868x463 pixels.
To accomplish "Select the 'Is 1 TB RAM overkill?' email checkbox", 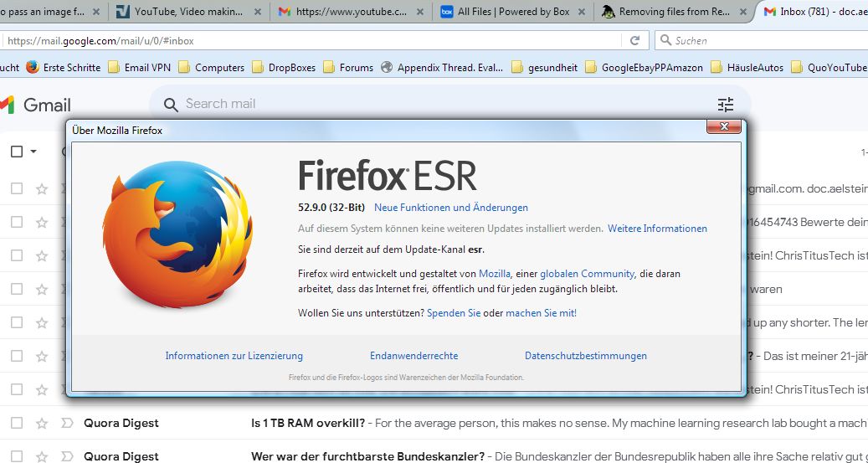I will [x=17, y=423].
